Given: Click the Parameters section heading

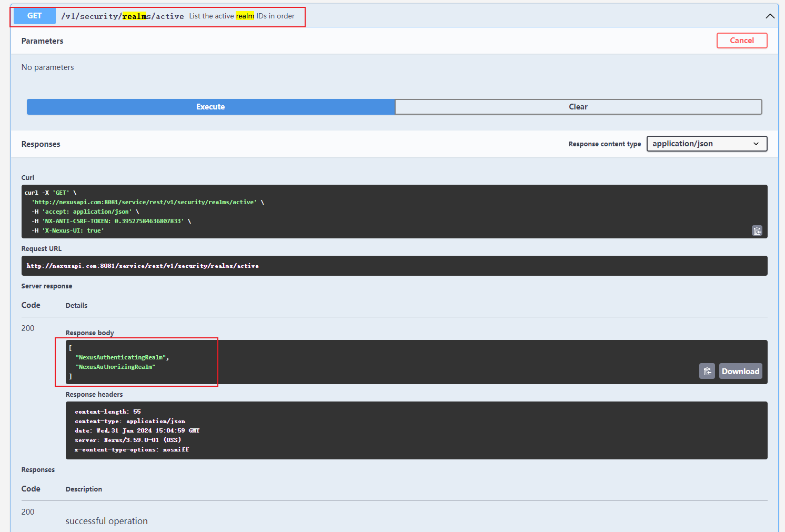Looking at the screenshot, I should 42,41.
